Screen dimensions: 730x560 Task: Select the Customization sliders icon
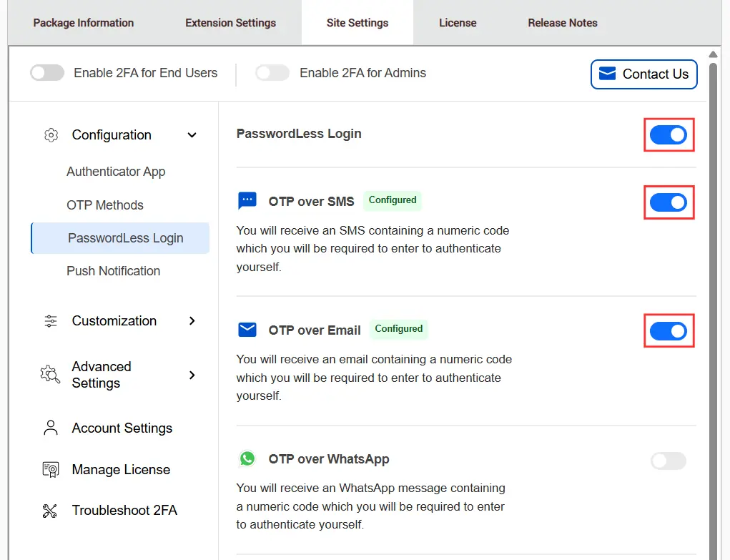(x=50, y=320)
